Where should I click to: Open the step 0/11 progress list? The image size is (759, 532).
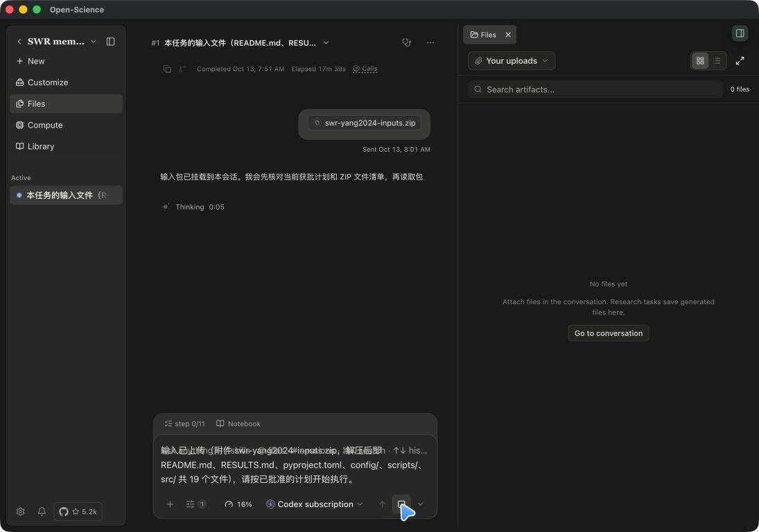click(184, 424)
